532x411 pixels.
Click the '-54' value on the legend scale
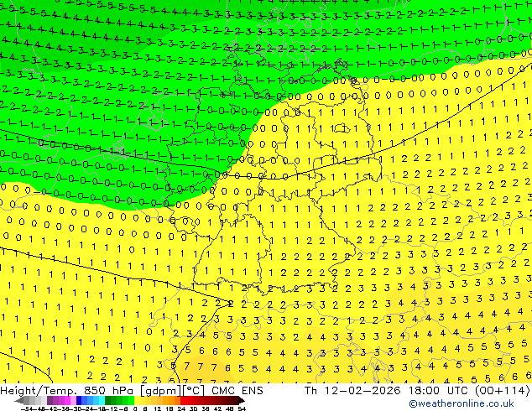28,408
